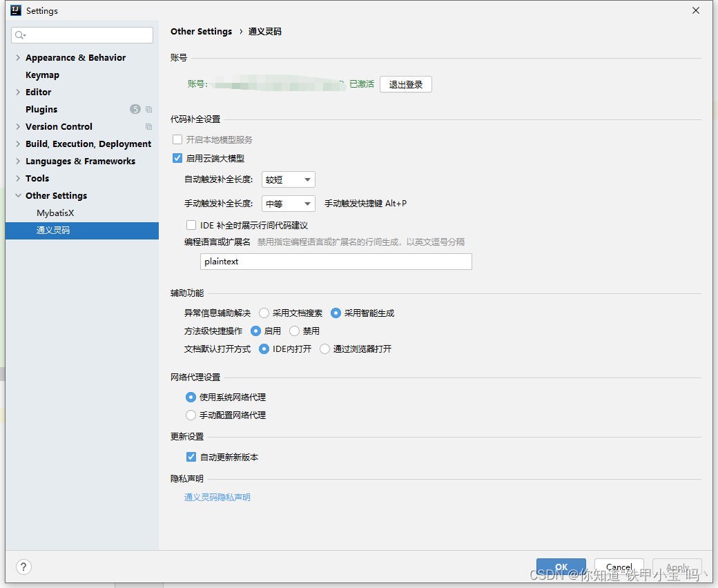This screenshot has height=588, width=718.
Task: Click 辅助功能 section header
Action: (x=187, y=293)
